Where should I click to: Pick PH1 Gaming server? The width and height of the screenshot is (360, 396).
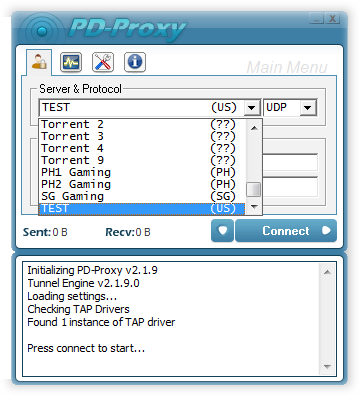click(142, 172)
